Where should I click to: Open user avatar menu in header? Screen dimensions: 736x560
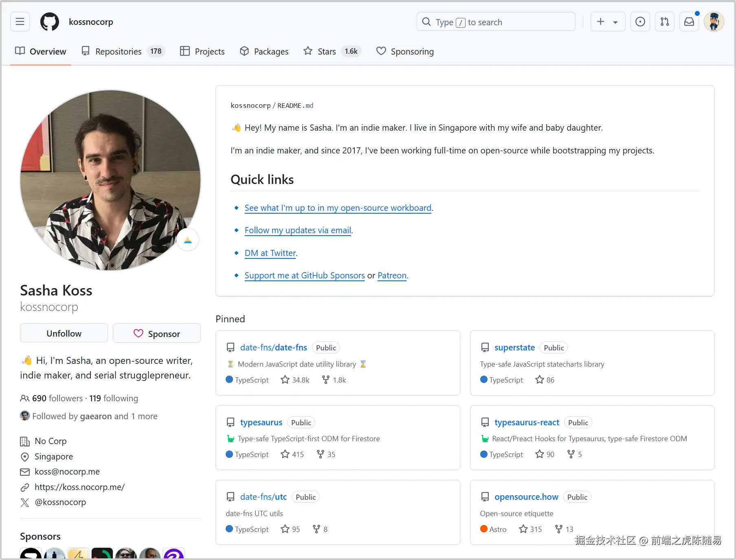714,22
